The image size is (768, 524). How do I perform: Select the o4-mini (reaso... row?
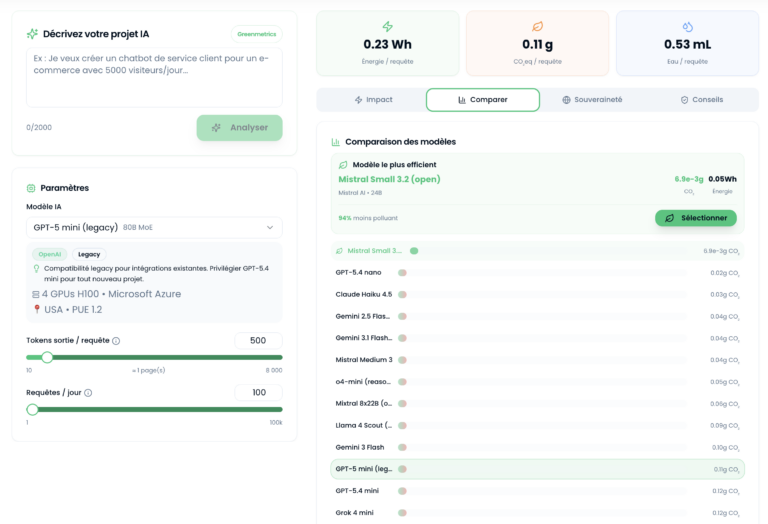(537, 382)
